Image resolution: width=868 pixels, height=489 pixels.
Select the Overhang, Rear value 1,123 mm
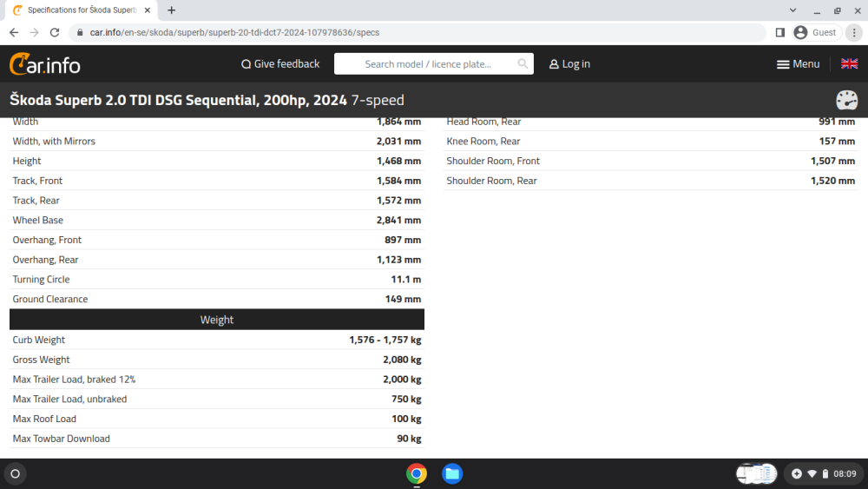pos(398,260)
